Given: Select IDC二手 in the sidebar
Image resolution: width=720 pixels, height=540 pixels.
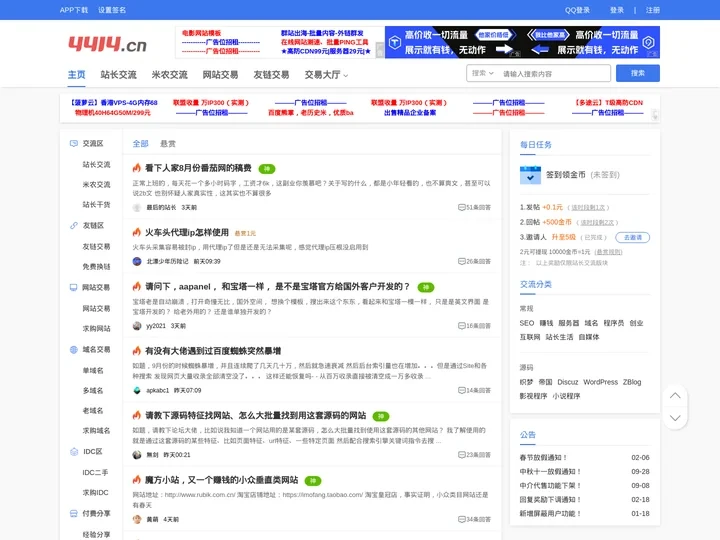Looking at the screenshot, I should 96,472.
